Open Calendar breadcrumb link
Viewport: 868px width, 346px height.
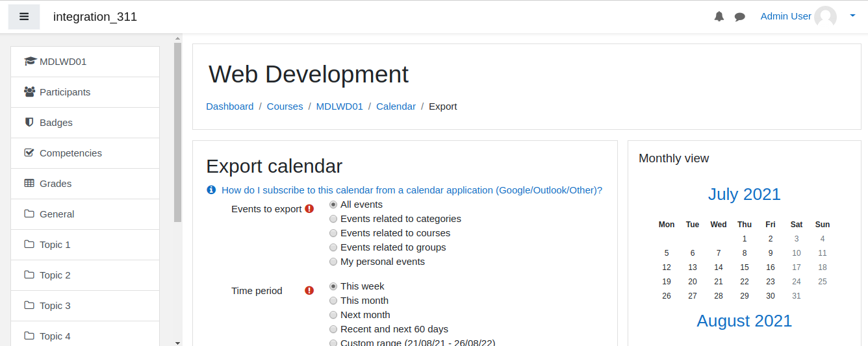[396, 106]
